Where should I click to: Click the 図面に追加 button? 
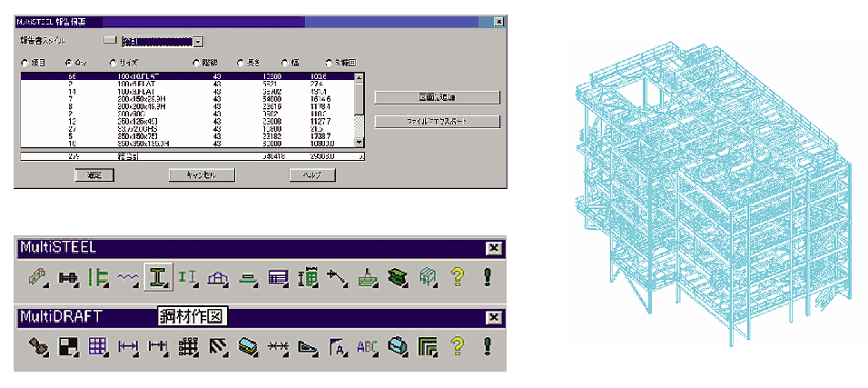(438, 97)
